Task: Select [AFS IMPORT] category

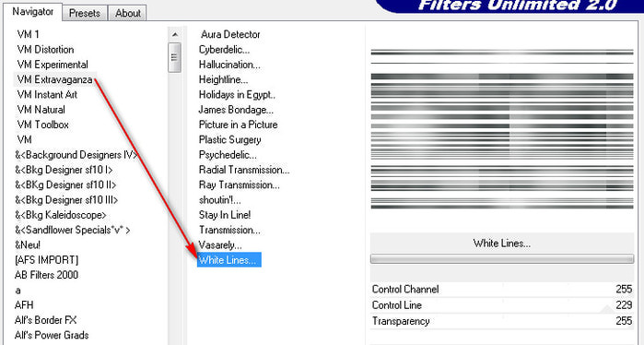Action: pyautogui.click(x=46, y=260)
